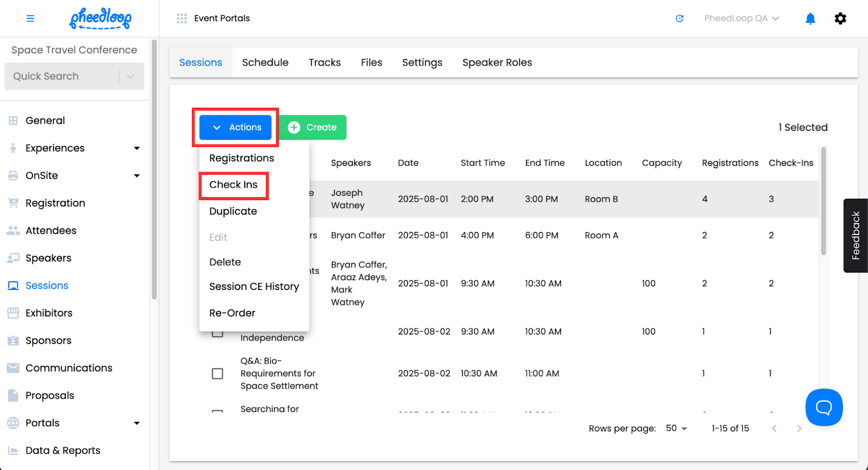
Task: Open notifications bell icon
Action: 810,18
